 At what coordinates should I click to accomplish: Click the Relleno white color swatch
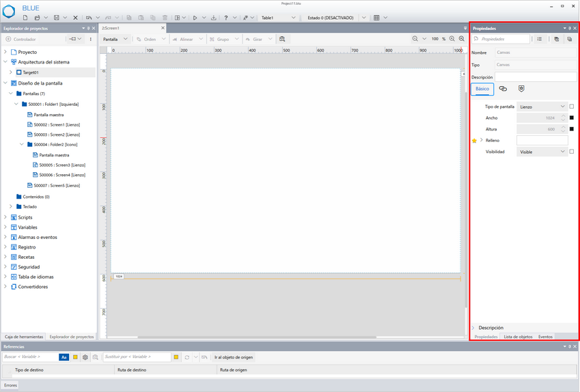coord(542,141)
